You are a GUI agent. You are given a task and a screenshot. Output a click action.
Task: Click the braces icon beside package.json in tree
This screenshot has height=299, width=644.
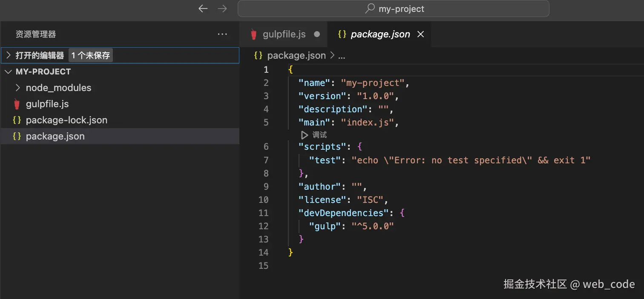point(17,136)
